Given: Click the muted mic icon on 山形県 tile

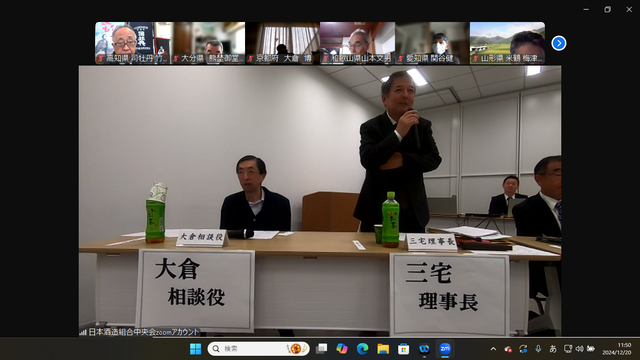Looking at the screenshot, I should click(x=476, y=59).
